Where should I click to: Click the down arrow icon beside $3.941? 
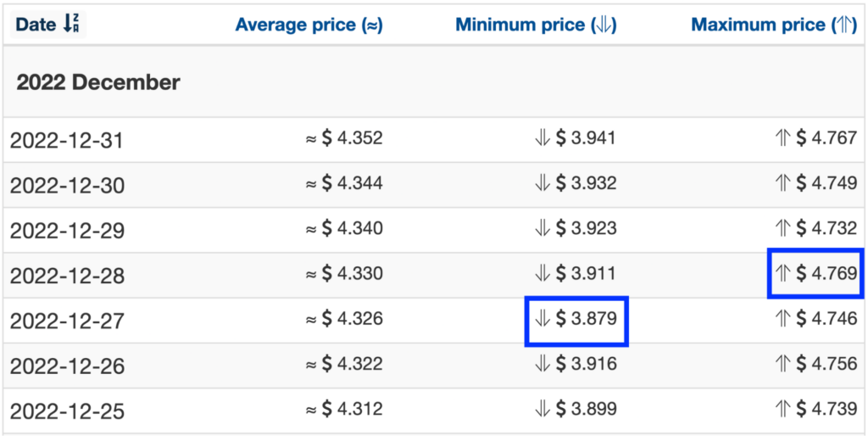pos(542,138)
